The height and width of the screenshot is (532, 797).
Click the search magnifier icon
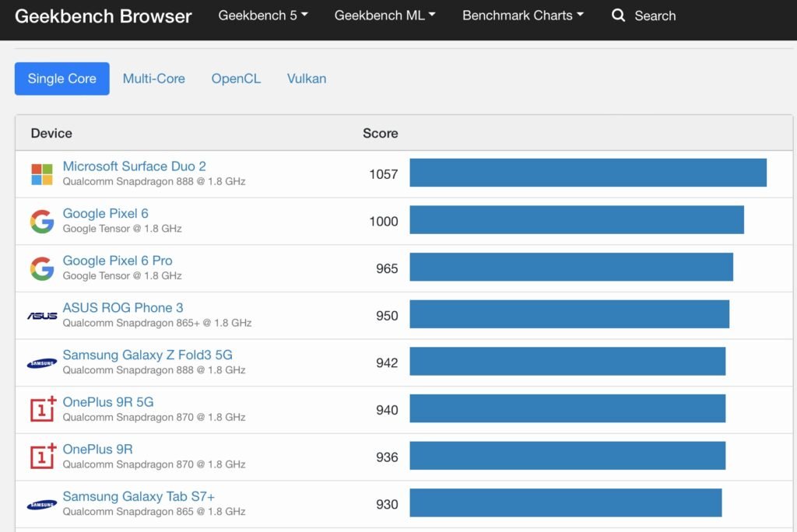[x=618, y=16]
